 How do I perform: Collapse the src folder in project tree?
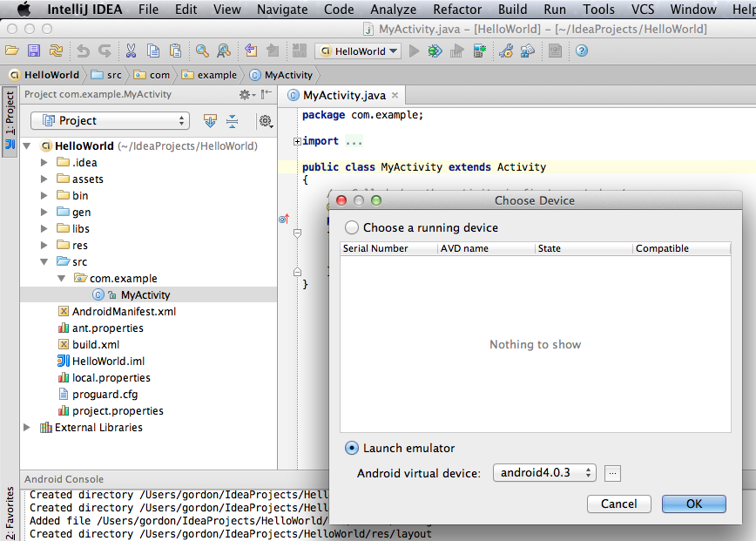tap(44, 261)
